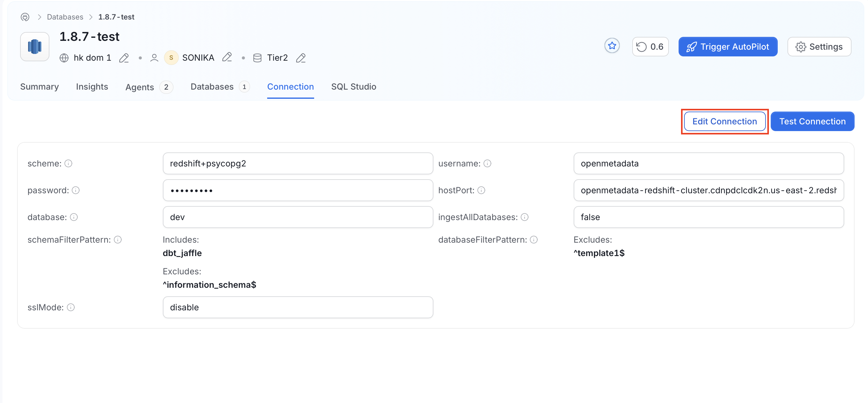The width and height of the screenshot is (868, 403).
Task: Edit owner SONIKA pencil icon
Action: pyautogui.click(x=228, y=57)
